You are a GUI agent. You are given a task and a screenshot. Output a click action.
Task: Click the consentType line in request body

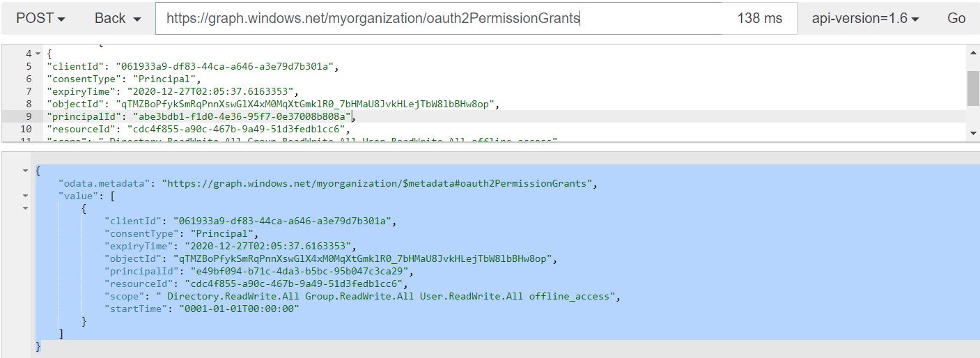tap(123, 79)
